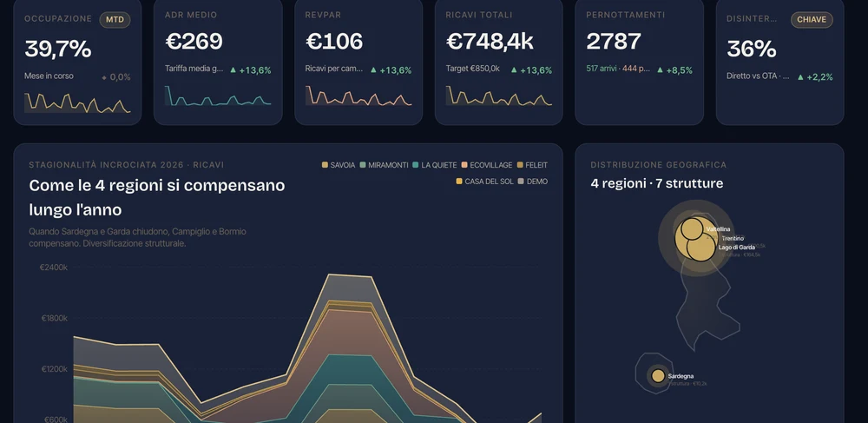The width and height of the screenshot is (868, 423).
Task: Select the 36% disintermediation value
Action: pyautogui.click(x=751, y=50)
